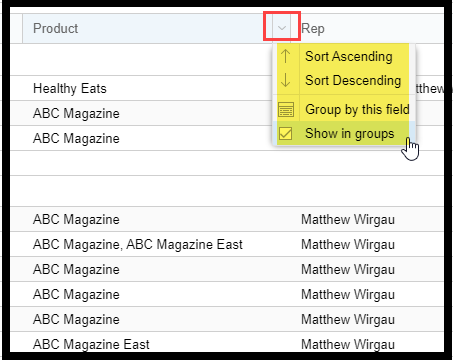Click Matthew Wirgau beside ABC Magazine, ABC Magazine East
This screenshot has width=453, height=362.
pyautogui.click(x=348, y=244)
